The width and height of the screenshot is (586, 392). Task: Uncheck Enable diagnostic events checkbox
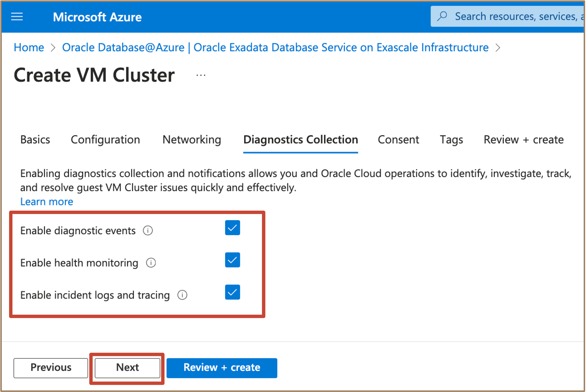point(232,228)
